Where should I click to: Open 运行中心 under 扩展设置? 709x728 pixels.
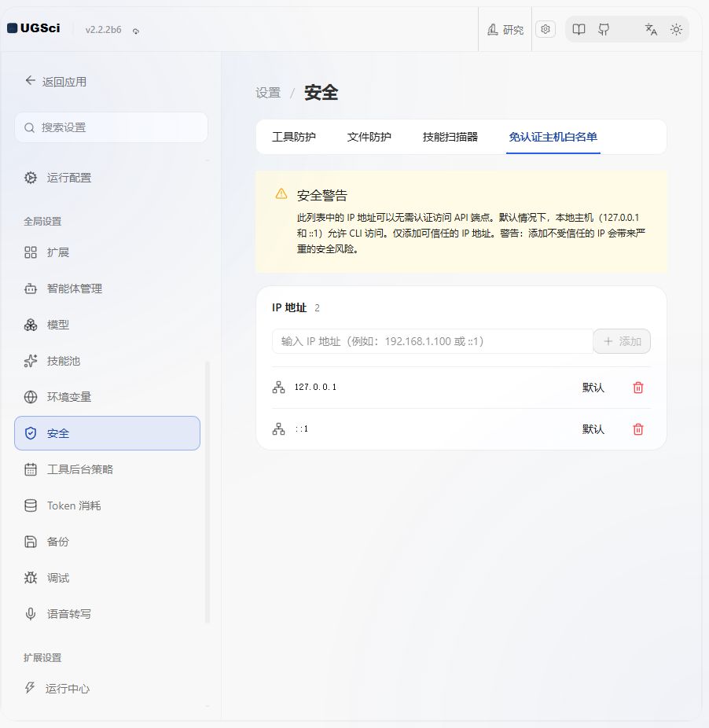pyautogui.click(x=107, y=688)
